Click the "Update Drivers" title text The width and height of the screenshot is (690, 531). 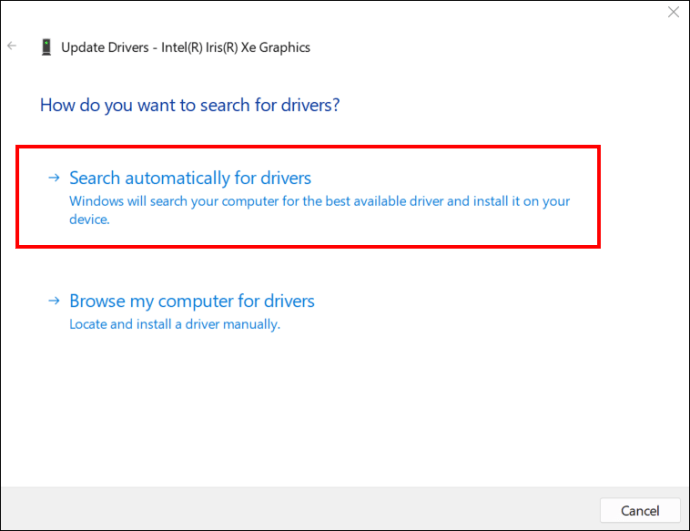click(x=102, y=47)
